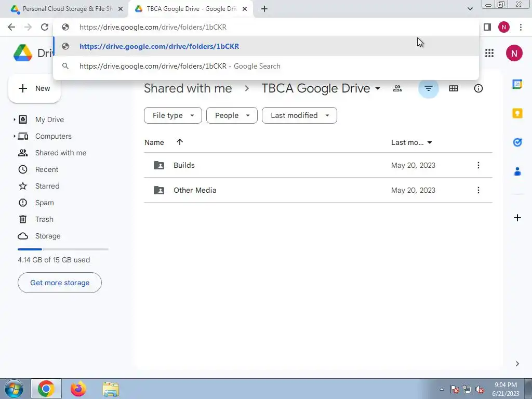Sort by Name column header

click(x=154, y=142)
